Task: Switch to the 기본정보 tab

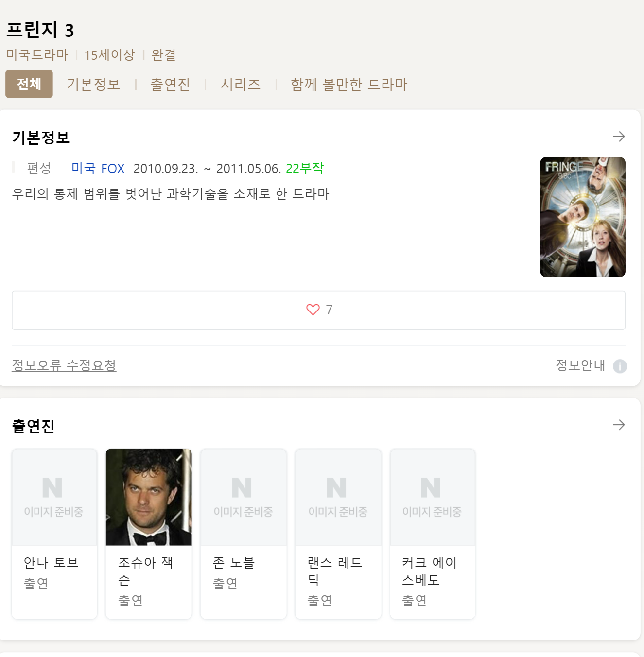Action: [93, 84]
